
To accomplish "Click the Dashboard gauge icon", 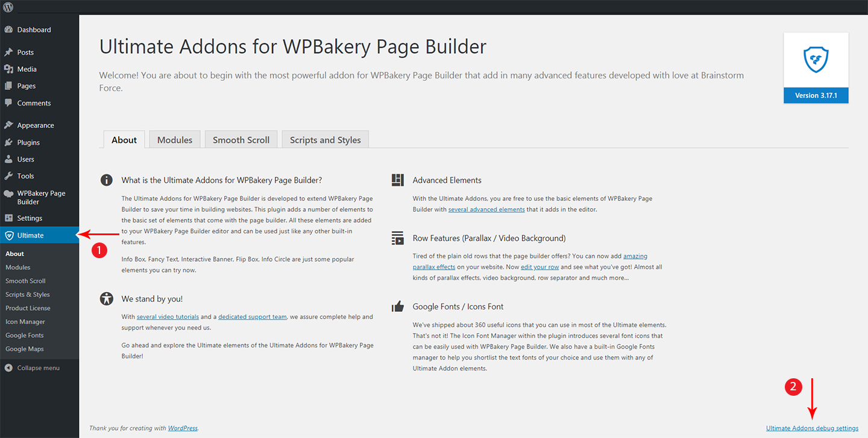I will pos(8,30).
